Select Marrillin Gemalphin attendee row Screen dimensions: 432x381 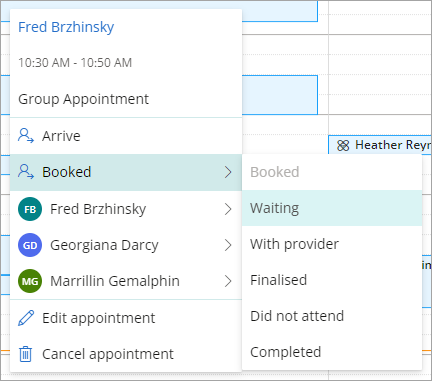tap(126, 281)
